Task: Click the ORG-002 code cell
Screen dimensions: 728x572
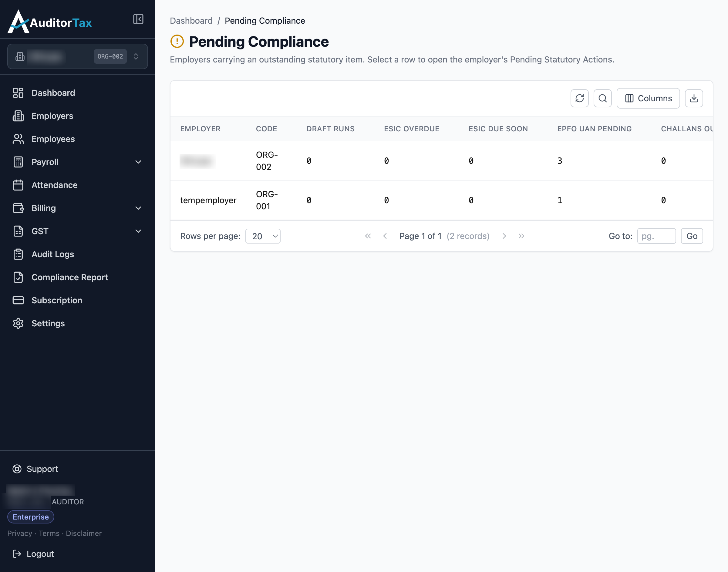Action: [267, 161]
